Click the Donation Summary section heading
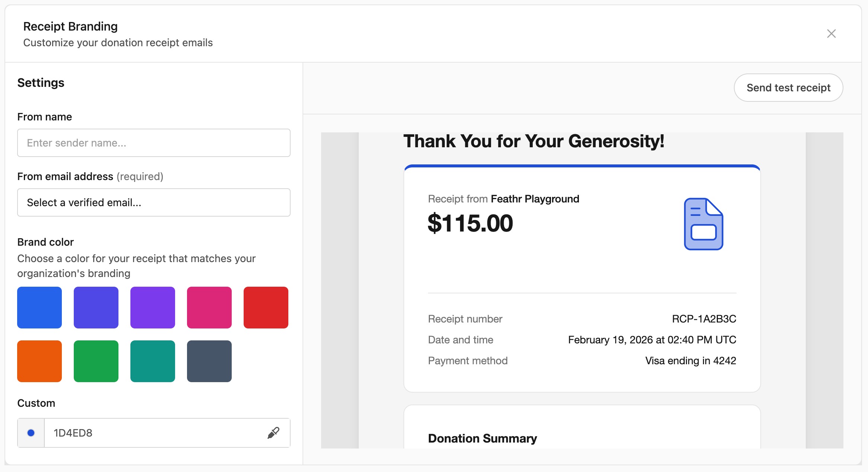This screenshot has height=472, width=868. (482, 438)
